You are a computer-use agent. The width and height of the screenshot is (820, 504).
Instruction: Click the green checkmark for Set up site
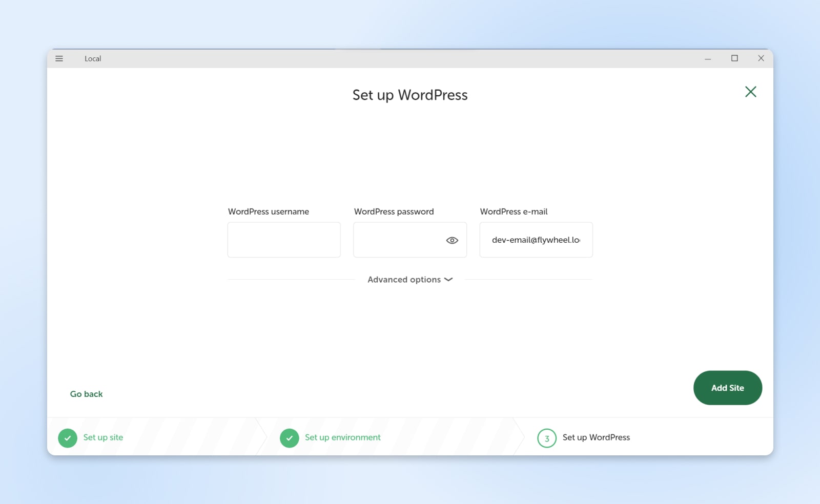pyautogui.click(x=68, y=438)
